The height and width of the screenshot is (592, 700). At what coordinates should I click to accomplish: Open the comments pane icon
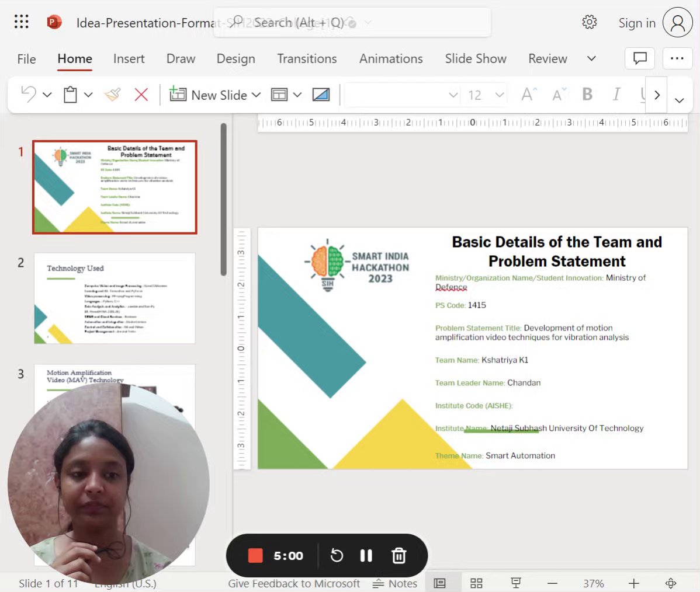coord(640,58)
